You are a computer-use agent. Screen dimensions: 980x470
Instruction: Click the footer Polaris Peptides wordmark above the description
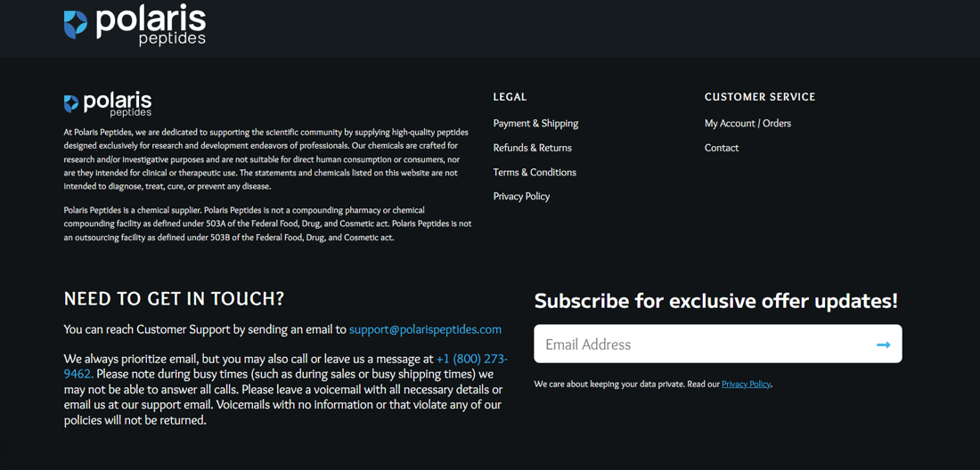[118, 104]
